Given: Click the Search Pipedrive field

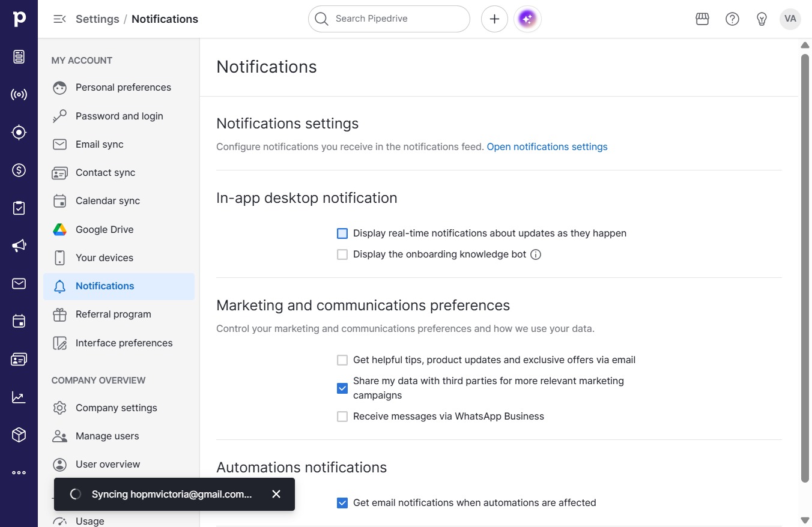Looking at the screenshot, I should [389, 19].
